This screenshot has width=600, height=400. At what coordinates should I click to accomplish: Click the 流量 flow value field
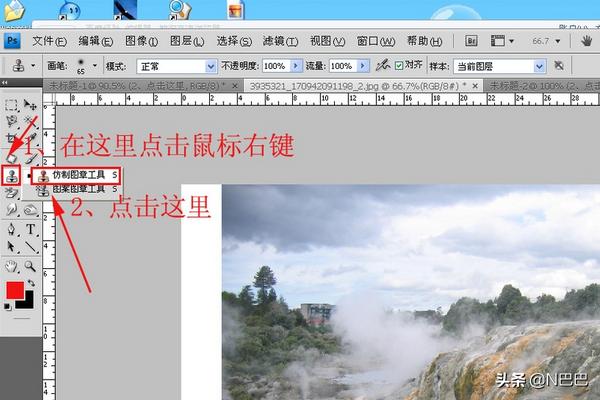click(x=343, y=66)
